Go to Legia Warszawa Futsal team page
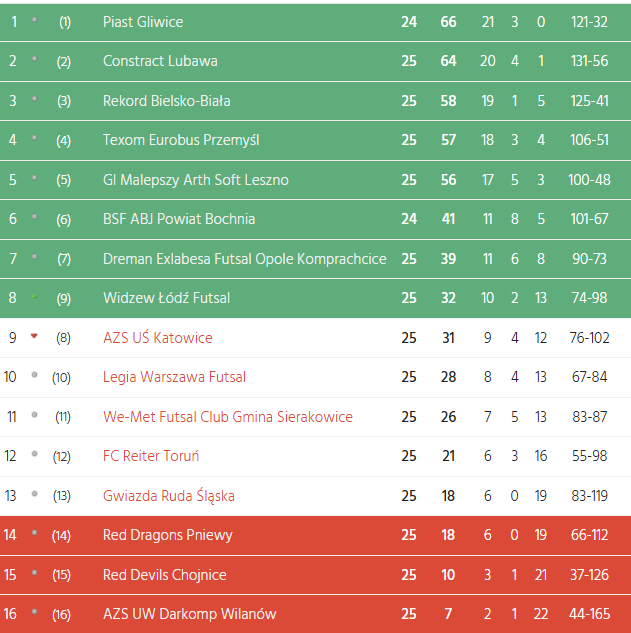This screenshot has height=633, width=631. click(174, 377)
